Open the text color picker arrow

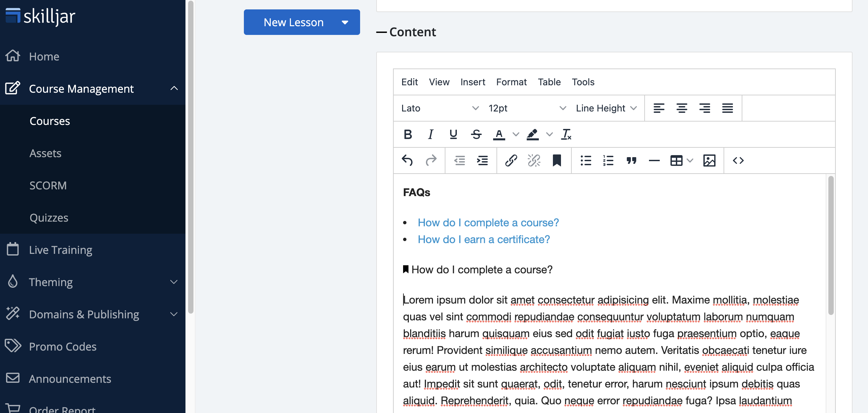click(516, 134)
